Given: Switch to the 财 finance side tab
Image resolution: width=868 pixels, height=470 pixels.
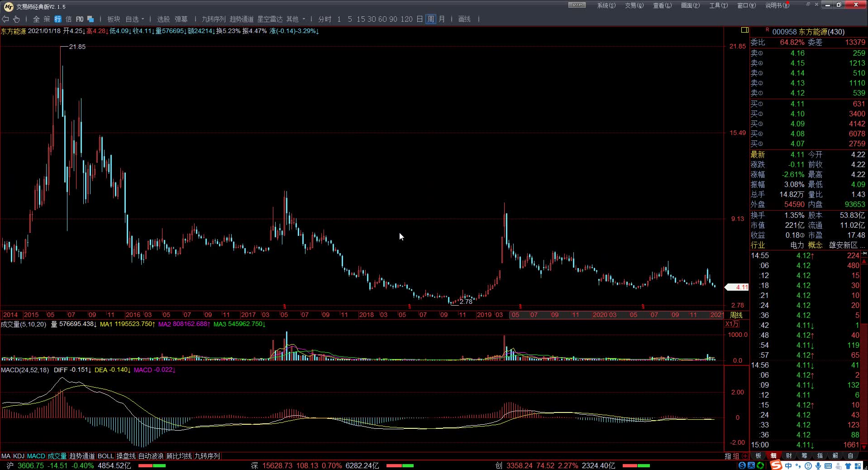Looking at the screenshot, I should [x=789, y=456].
